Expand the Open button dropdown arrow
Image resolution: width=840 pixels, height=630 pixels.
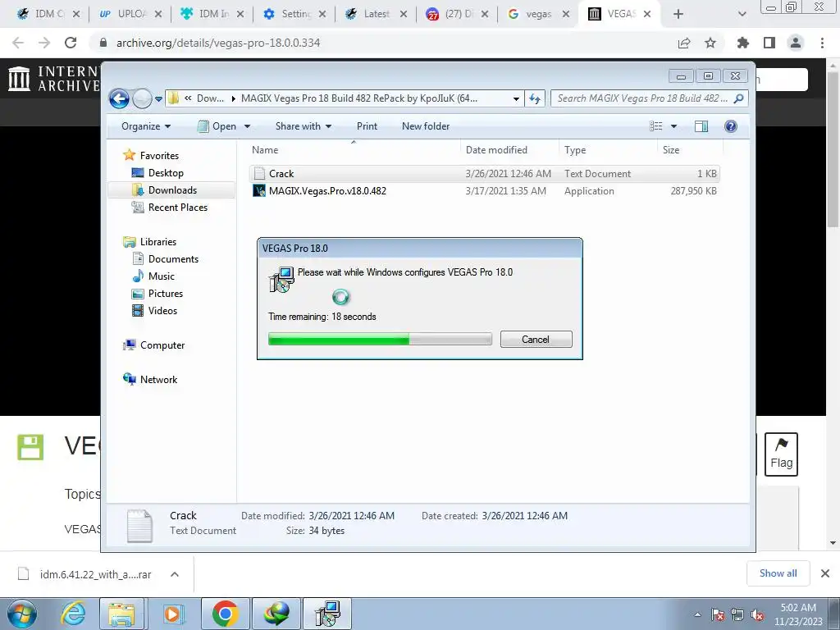247,126
